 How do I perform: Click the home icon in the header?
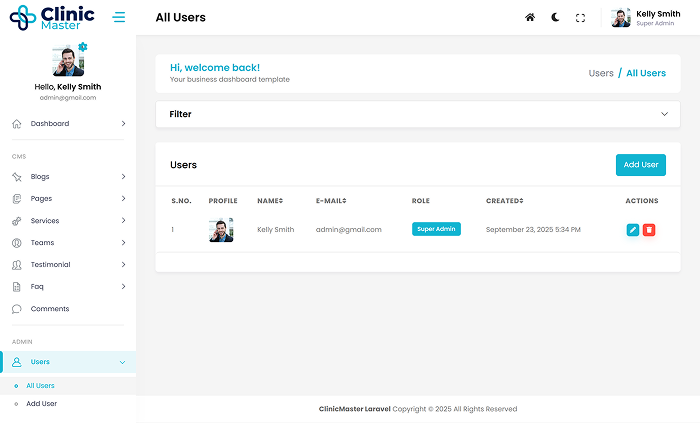tap(530, 18)
